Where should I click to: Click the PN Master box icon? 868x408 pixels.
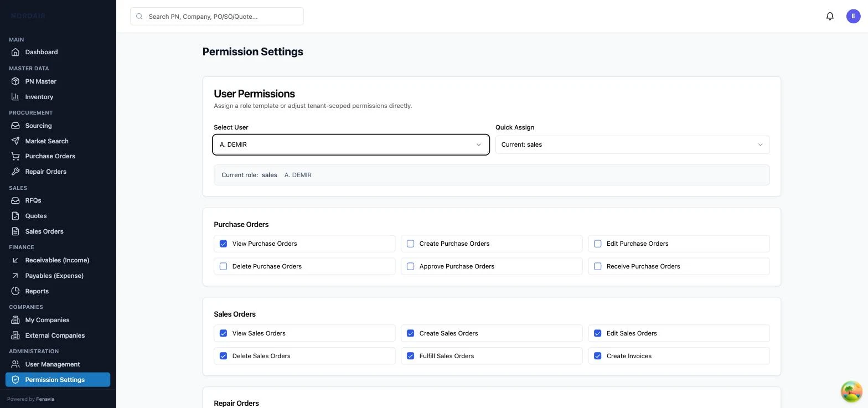[15, 81]
